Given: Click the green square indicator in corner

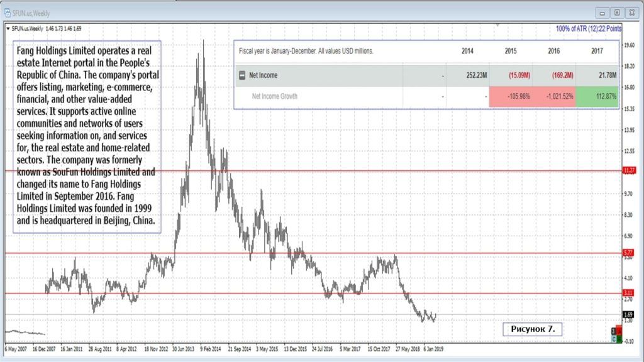Looking at the screenshot, I should 620,338.
